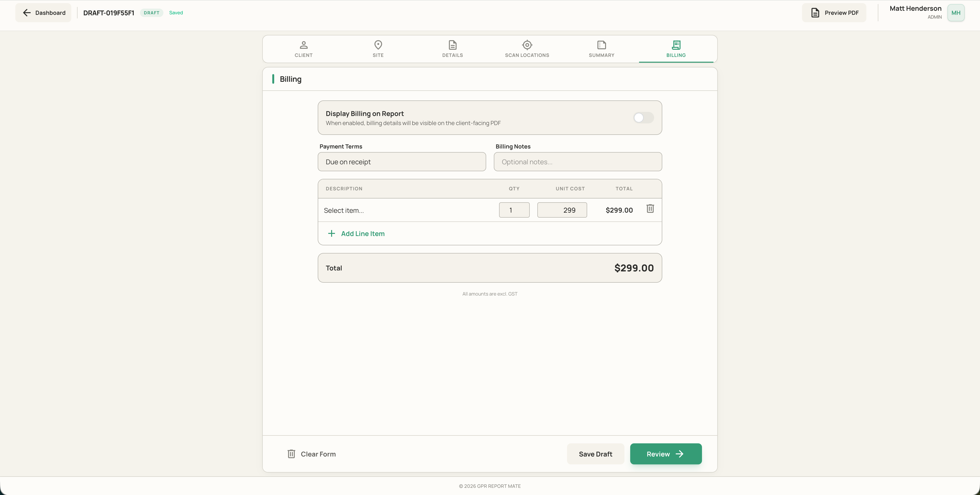Viewport: 980px width, 495px height.
Task: Select the Billing receipt icon
Action: [676, 45]
